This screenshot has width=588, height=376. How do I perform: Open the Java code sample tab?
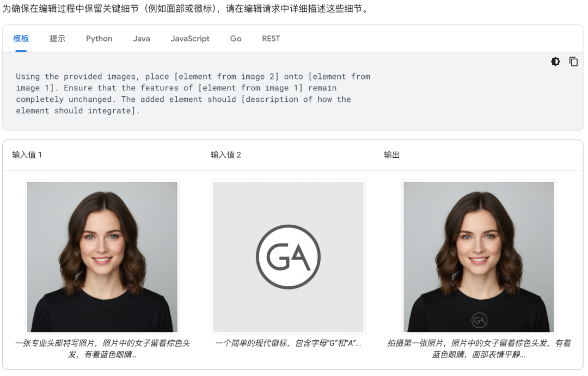[x=141, y=39]
